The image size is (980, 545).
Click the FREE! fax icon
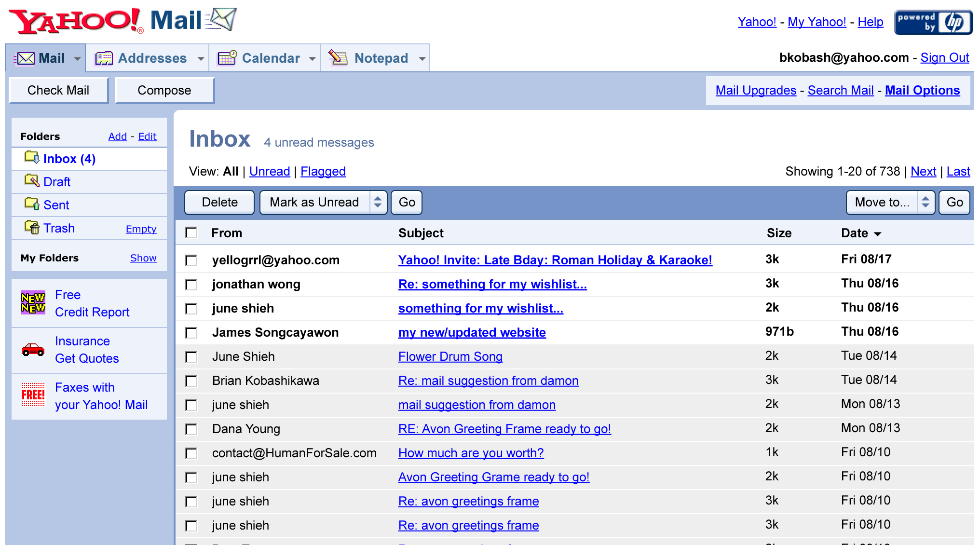(x=33, y=395)
